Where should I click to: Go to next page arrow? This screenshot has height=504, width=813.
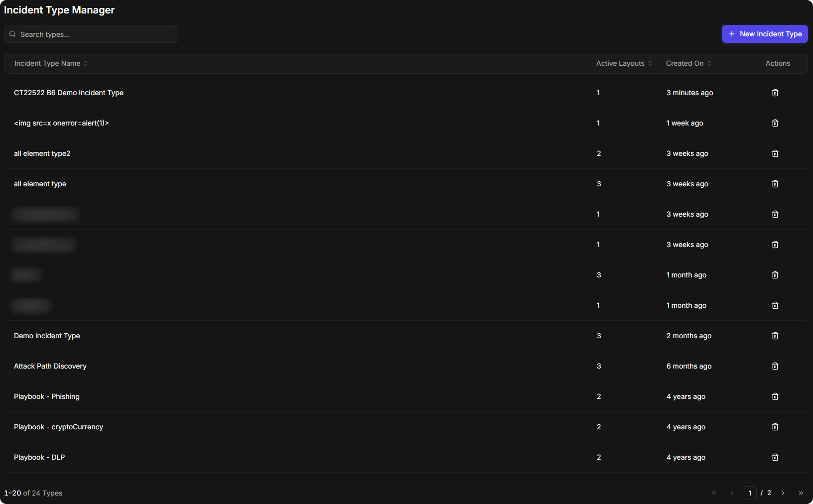click(x=783, y=493)
